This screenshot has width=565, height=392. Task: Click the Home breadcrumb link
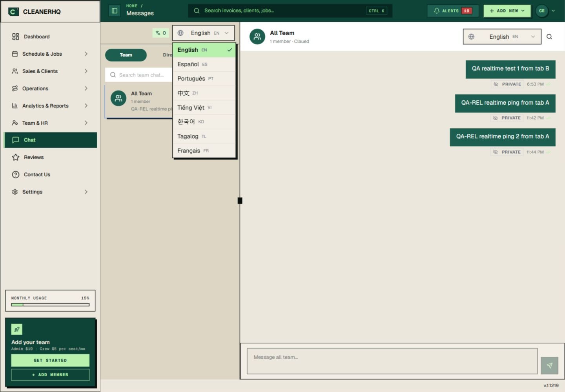[132, 6]
